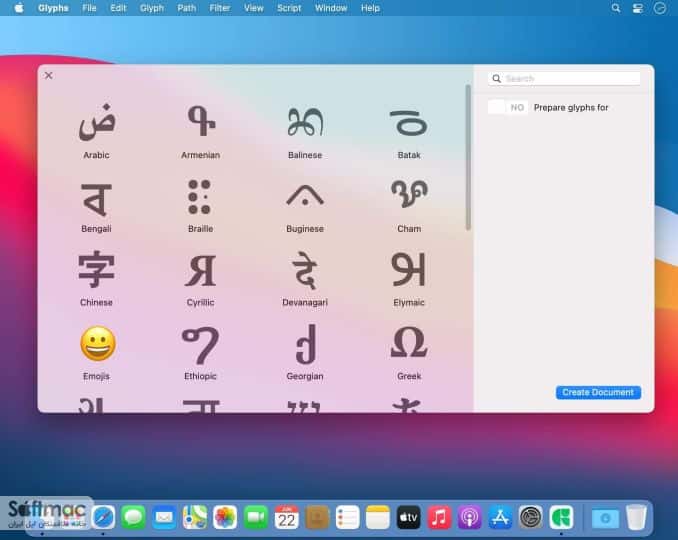Image resolution: width=678 pixels, height=540 pixels.
Task: Open the Path menu
Action: [186, 8]
